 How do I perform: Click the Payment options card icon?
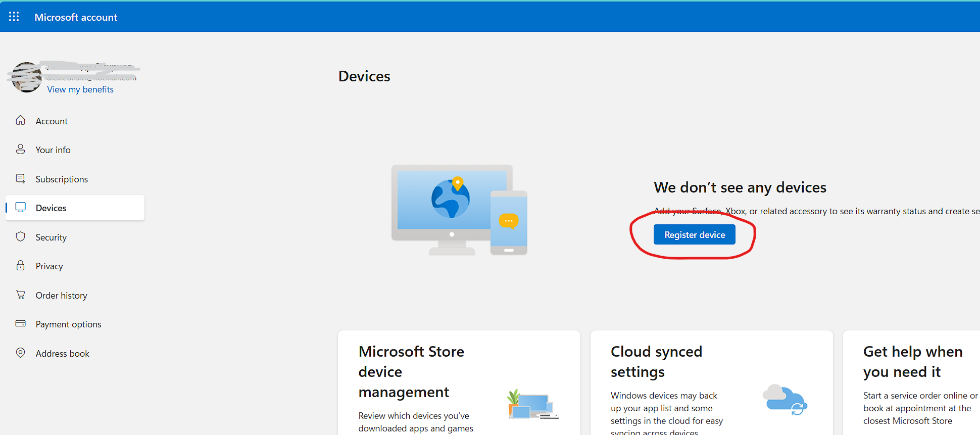pyautogui.click(x=20, y=323)
